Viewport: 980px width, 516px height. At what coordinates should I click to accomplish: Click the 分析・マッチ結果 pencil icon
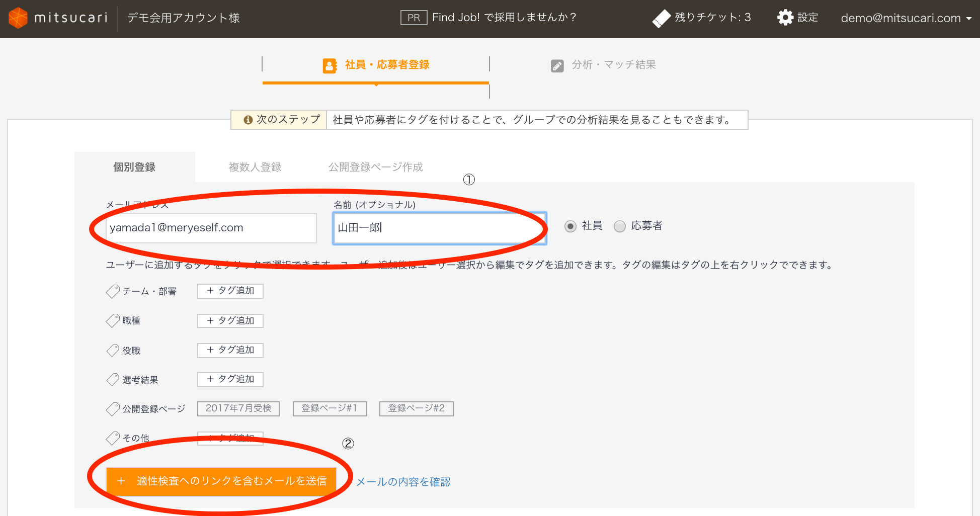point(557,66)
